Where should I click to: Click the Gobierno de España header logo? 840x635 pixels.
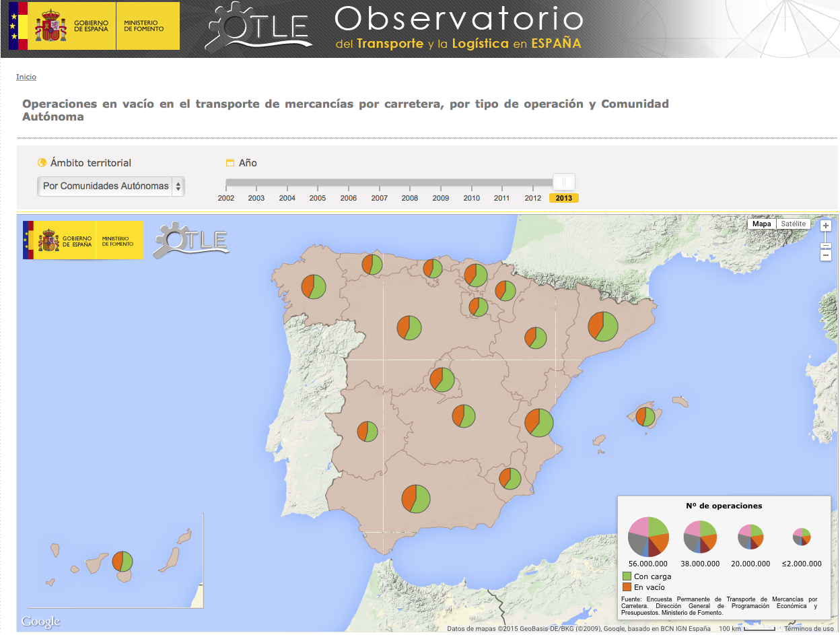coord(94,26)
